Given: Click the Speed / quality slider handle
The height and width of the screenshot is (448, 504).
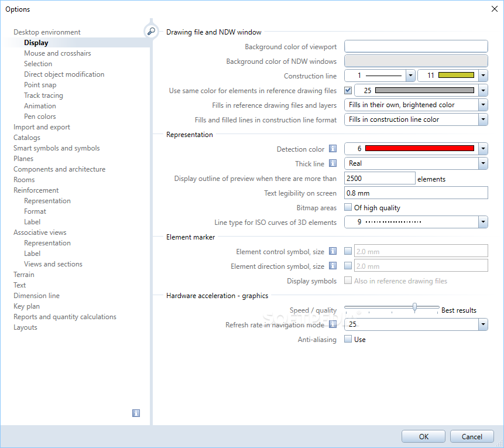Looking at the screenshot, I should coord(414,307).
